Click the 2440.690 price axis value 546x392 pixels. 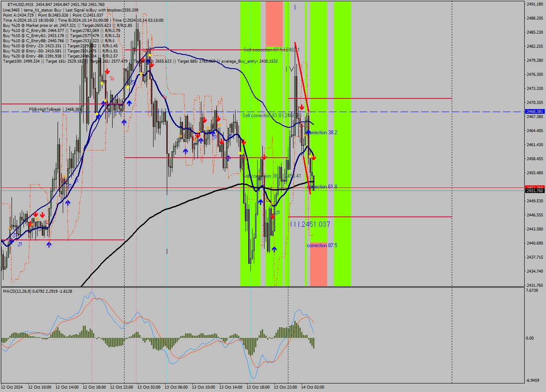pyautogui.click(x=534, y=243)
